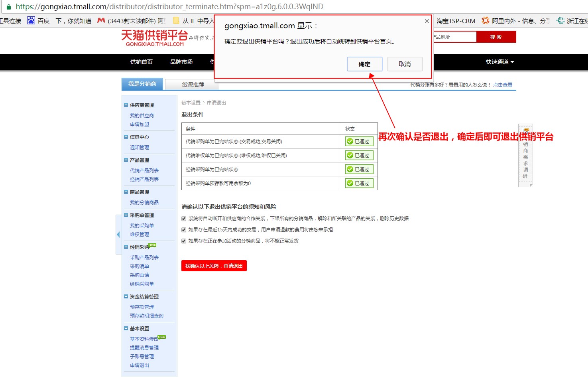The height and width of the screenshot is (377, 588).
Task: Open 代销产品列表 in sidebar
Action: tap(144, 170)
